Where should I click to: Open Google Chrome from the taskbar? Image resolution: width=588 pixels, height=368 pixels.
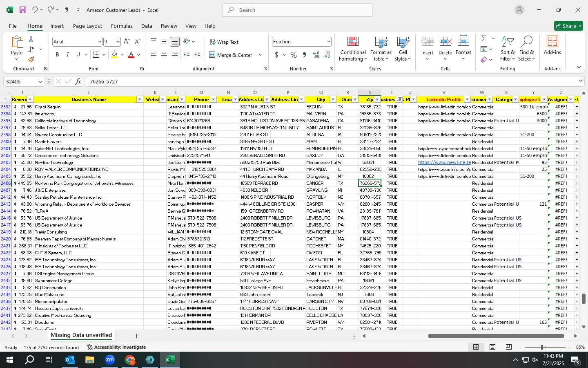(130, 360)
